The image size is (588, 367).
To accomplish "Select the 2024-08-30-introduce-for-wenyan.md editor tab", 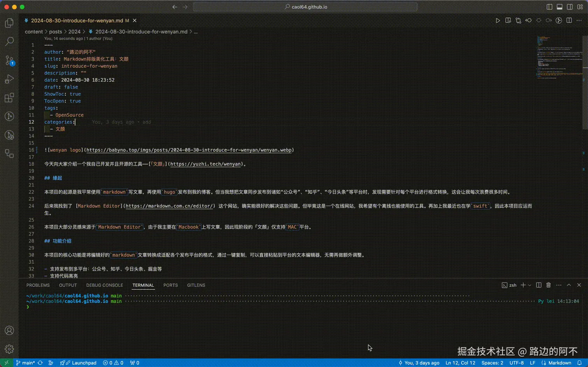I will coord(77,21).
